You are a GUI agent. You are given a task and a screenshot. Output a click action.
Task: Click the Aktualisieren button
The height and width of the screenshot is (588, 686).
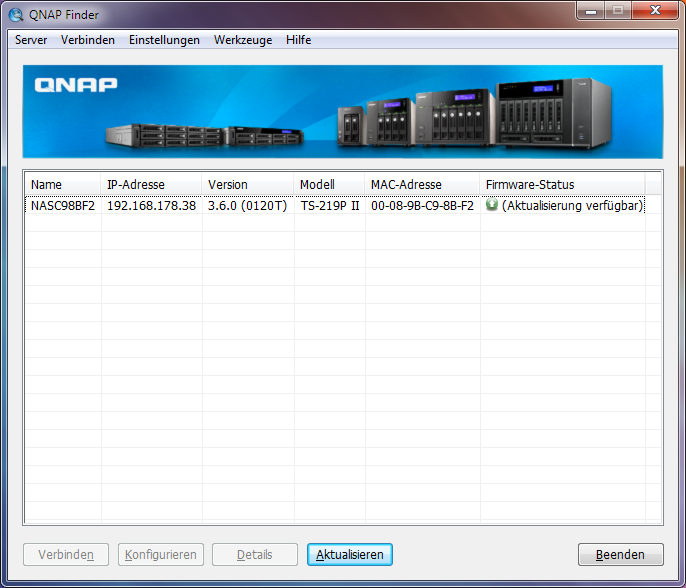[350, 554]
